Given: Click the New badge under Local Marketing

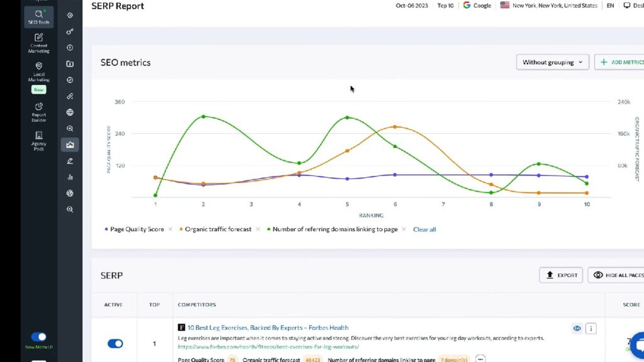Looking at the screenshot, I should [x=38, y=89].
